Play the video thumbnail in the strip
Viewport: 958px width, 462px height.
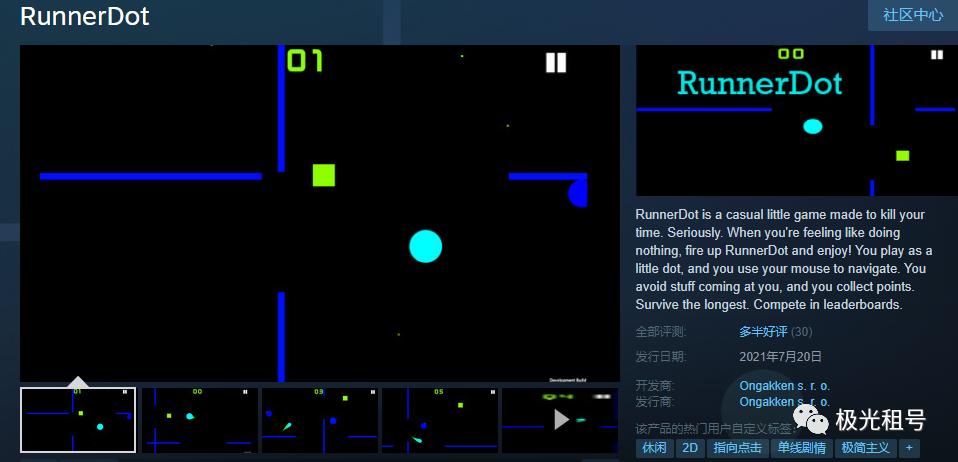pos(560,420)
